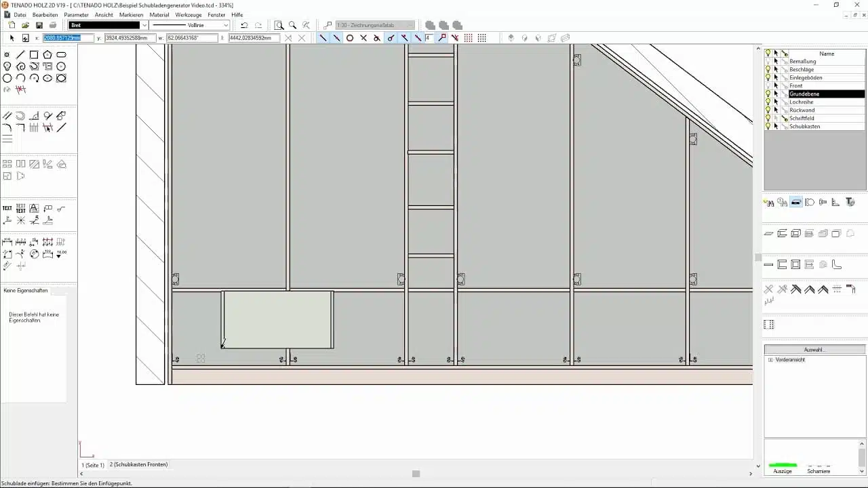Click the horizontal scrollbar thumb under the drawing
The width and height of the screenshot is (868, 488).
click(x=416, y=474)
